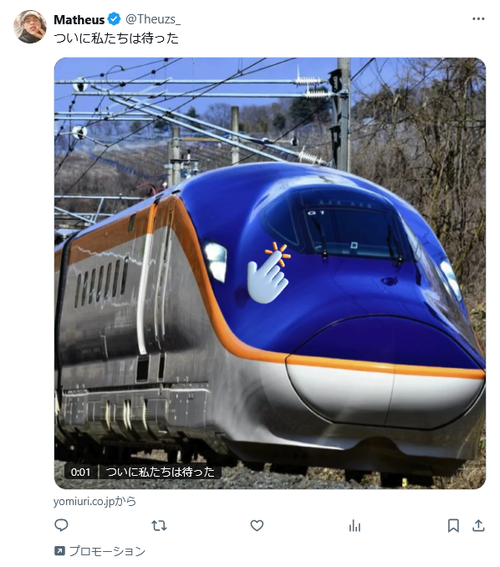This screenshot has height=567, width=500.
Task: Play the bullet train video
Action: click(x=270, y=273)
